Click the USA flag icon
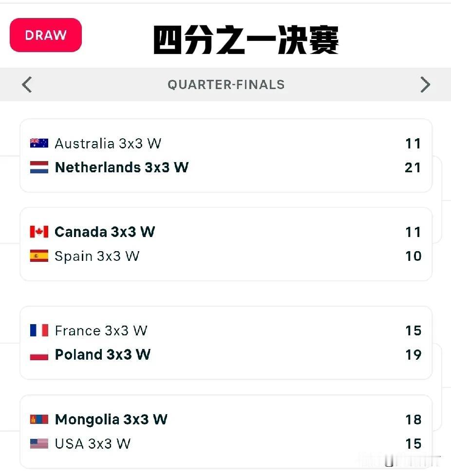 pyautogui.click(x=39, y=443)
